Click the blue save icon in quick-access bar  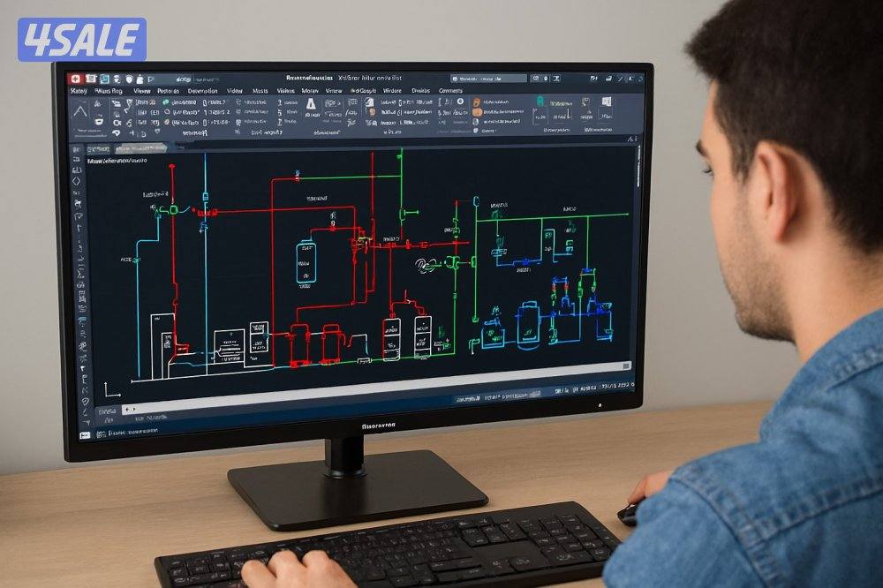(x=104, y=79)
